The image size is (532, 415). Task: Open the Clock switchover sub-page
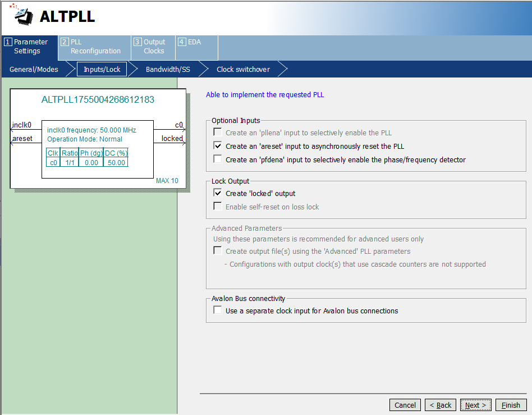pos(243,69)
